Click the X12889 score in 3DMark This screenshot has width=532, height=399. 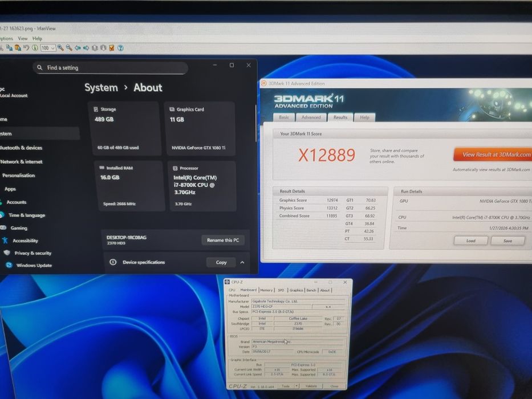coord(327,155)
